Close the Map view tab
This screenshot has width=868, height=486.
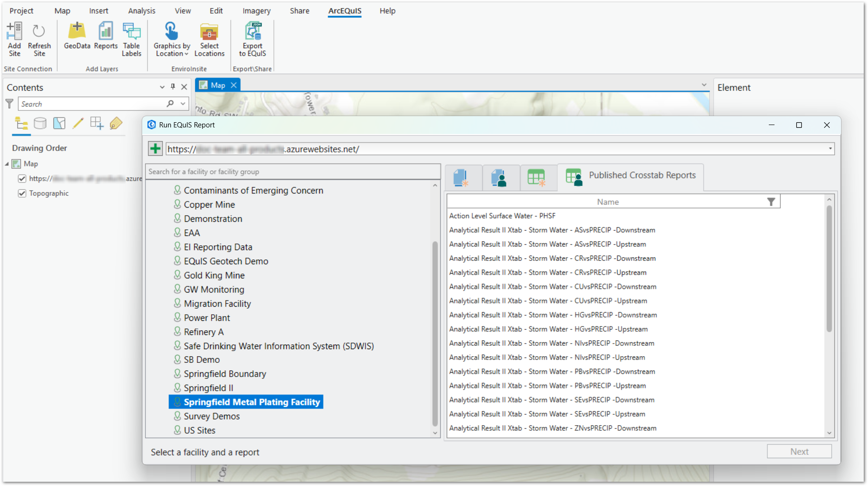coord(234,85)
